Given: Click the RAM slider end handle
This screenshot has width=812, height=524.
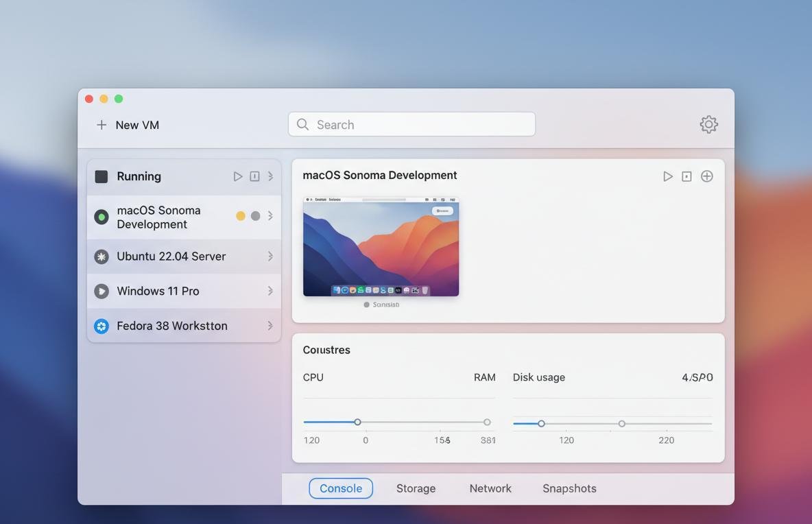Looking at the screenshot, I should pos(487,422).
